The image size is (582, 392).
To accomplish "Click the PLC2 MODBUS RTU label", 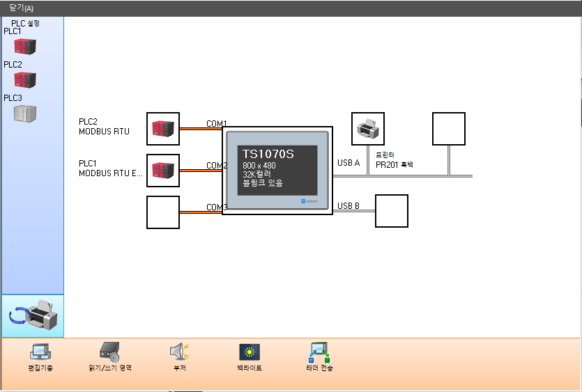I will click(104, 126).
